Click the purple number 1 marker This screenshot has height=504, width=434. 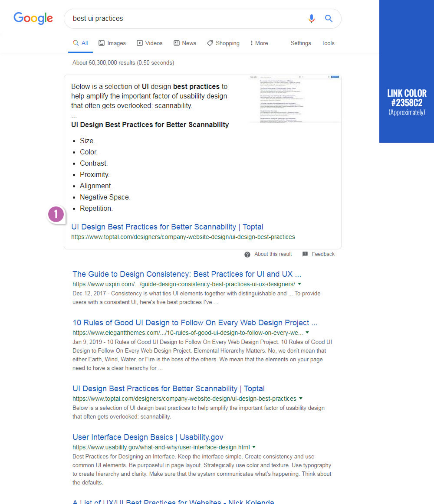coord(56,214)
